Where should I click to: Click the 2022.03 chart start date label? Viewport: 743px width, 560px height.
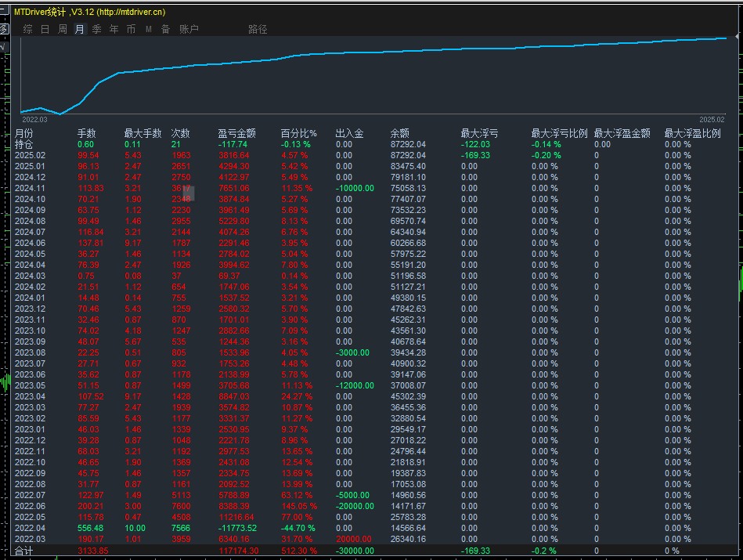(x=34, y=120)
